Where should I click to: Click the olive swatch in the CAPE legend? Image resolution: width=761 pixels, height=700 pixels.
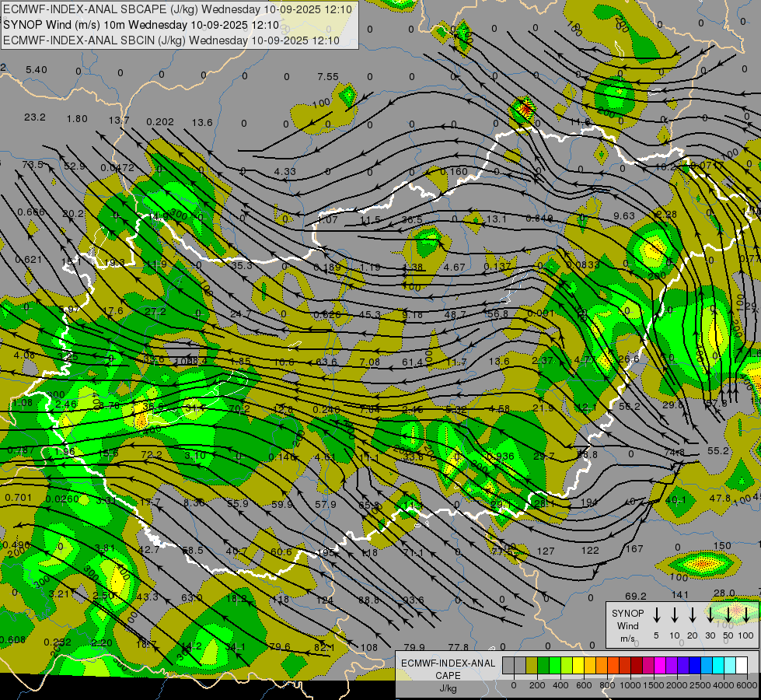[x=532, y=666]
